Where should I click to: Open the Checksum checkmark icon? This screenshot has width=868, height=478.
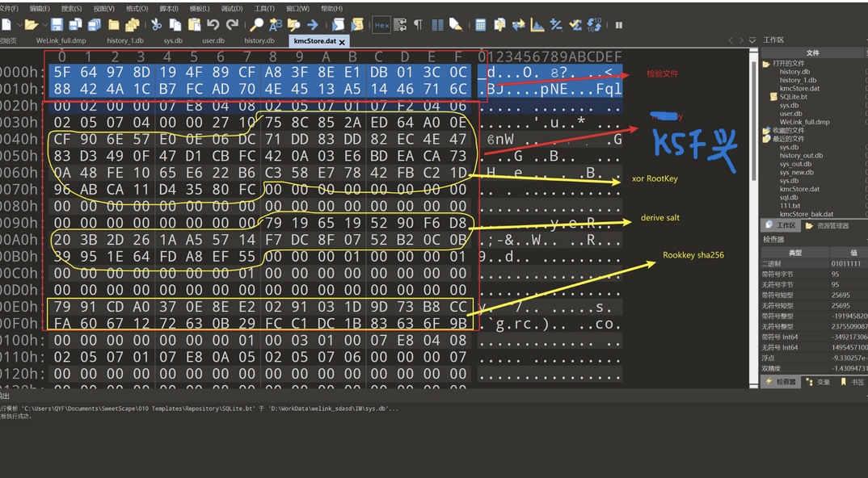(x=575, y=24)
